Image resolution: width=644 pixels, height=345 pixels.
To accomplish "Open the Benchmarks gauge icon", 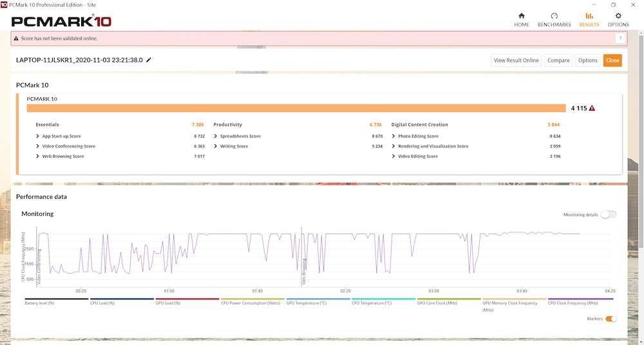I will point(554,16).
